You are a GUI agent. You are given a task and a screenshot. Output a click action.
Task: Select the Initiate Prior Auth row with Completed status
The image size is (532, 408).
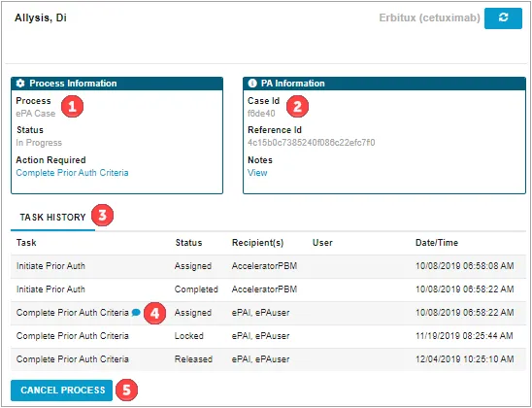tap(268, 289)
